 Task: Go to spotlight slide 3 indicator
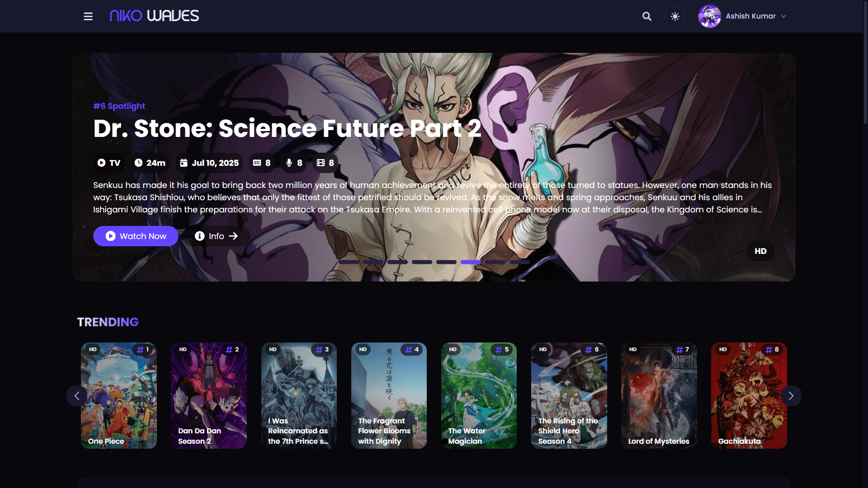[397, 262]
